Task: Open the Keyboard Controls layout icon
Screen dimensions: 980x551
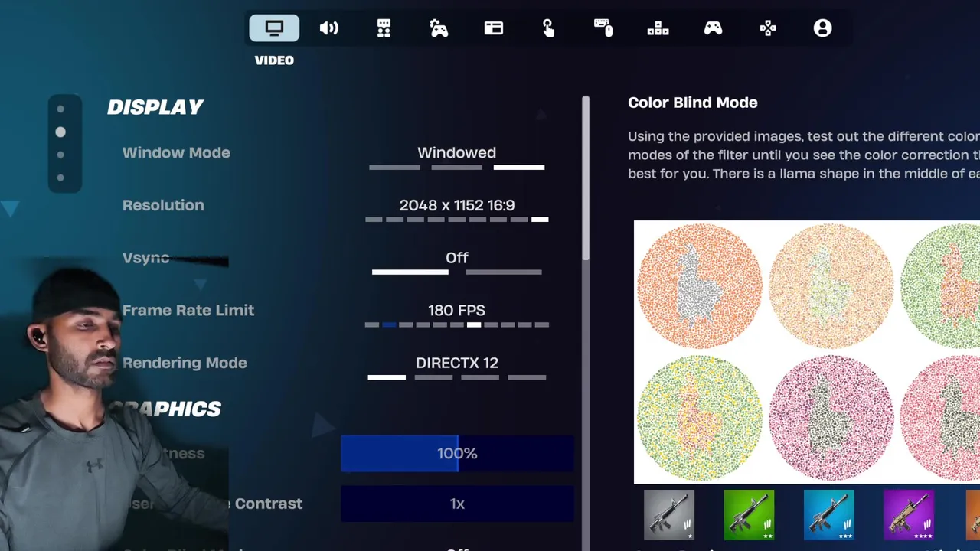Action: (658, 28)
